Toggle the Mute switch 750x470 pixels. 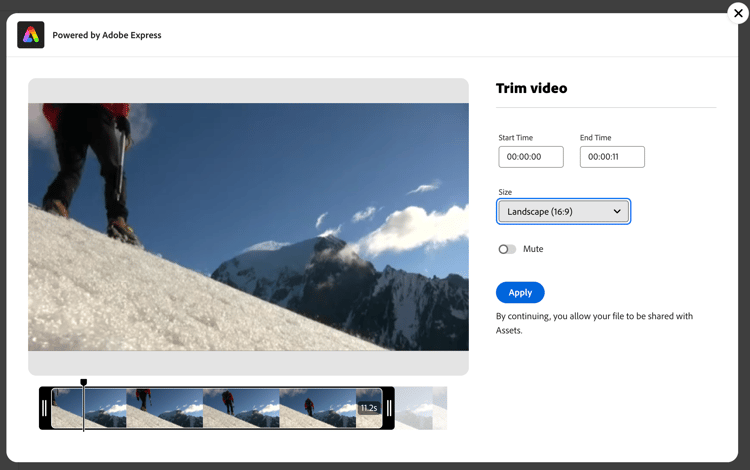507,249
